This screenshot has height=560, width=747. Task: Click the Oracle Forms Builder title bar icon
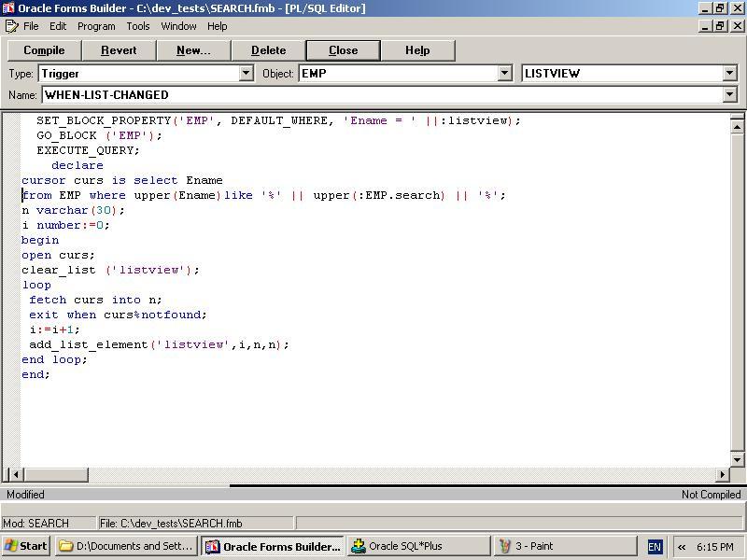(8, 8)
